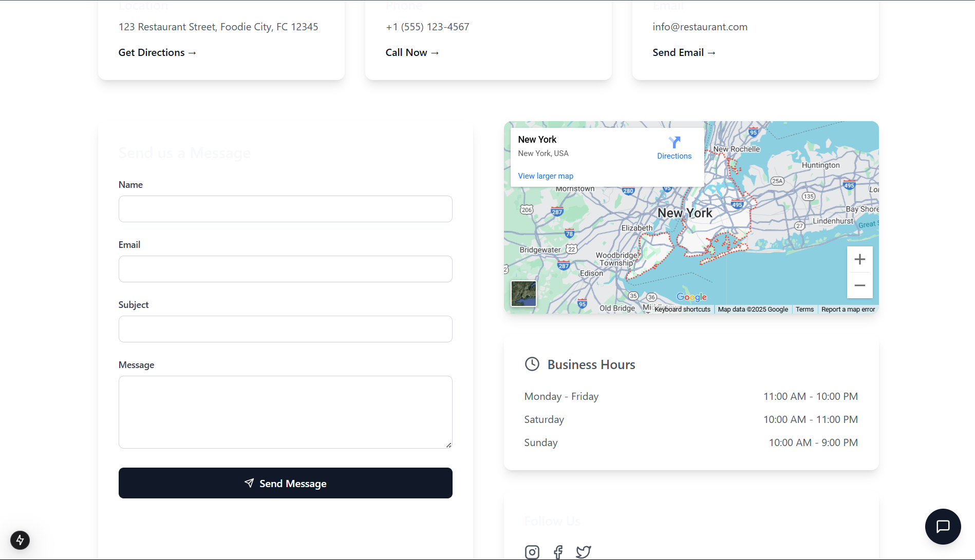
Task: Submit form with Send Message button
Action: click(286, 483)
